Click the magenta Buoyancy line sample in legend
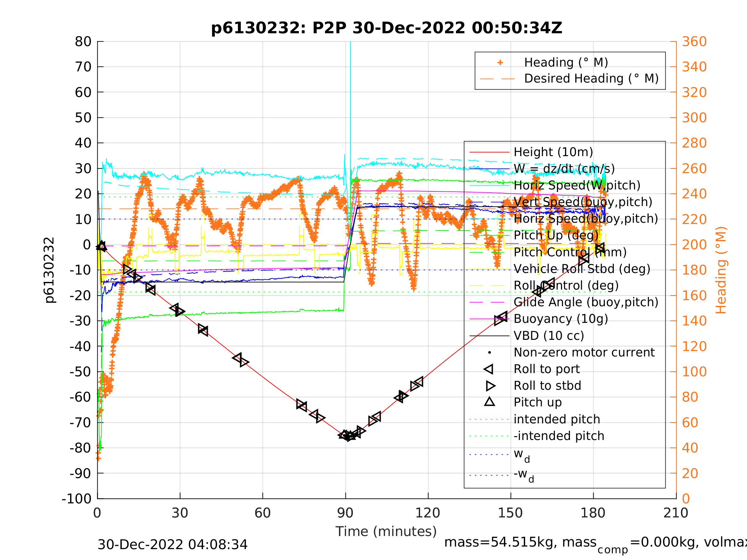The height and width of the screenshot is (560, 747). point(489,319)
